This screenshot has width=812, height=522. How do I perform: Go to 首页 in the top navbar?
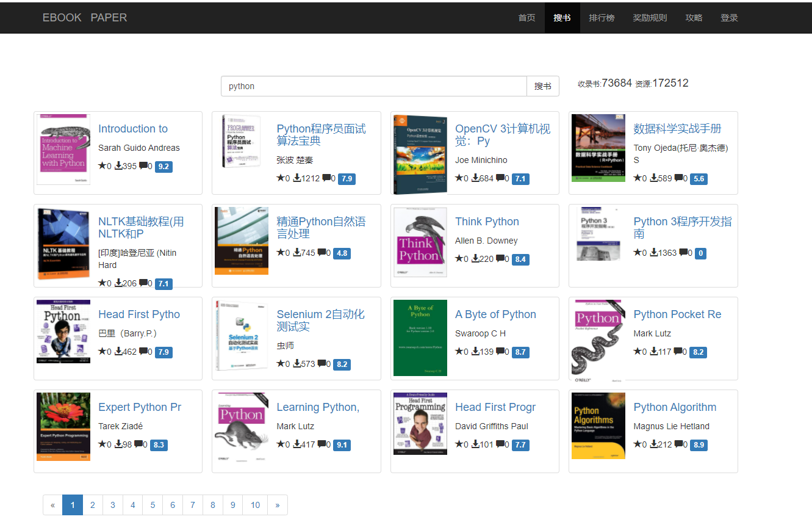pyautogui.click(x=526, y=18)
